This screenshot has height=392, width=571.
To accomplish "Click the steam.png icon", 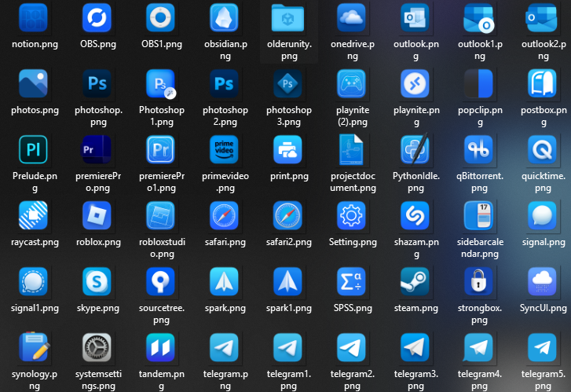I will [415, 281].
